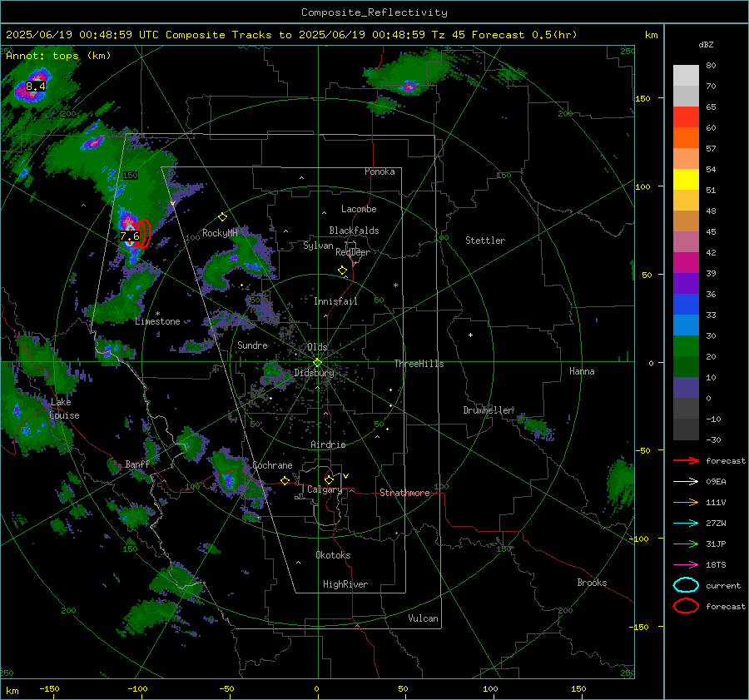Click the cyan 'current' ellipse legend icon
The width and height of the screenshot is (749, 700).
[686, 585]
